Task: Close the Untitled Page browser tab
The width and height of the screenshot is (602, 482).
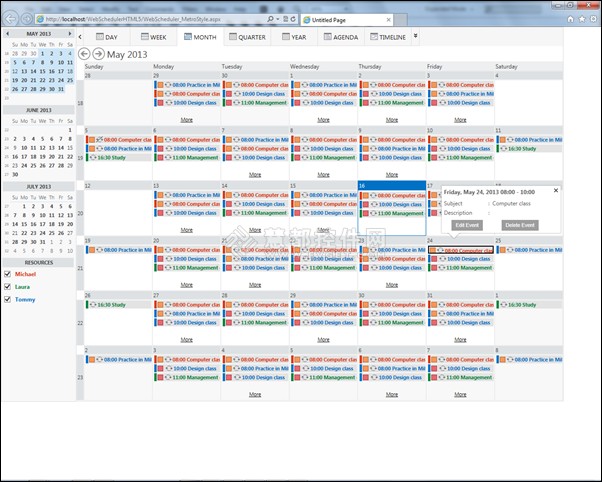Action: coord(389,20)
